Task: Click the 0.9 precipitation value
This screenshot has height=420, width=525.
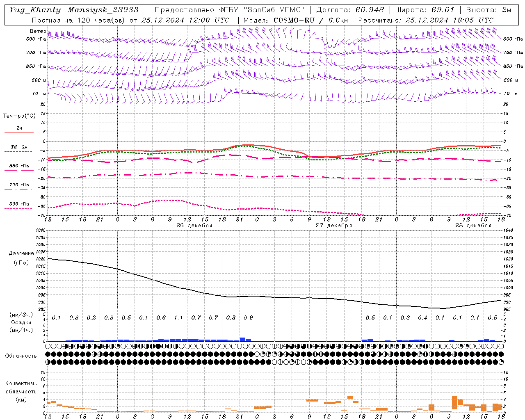Action: pos(248,318)
